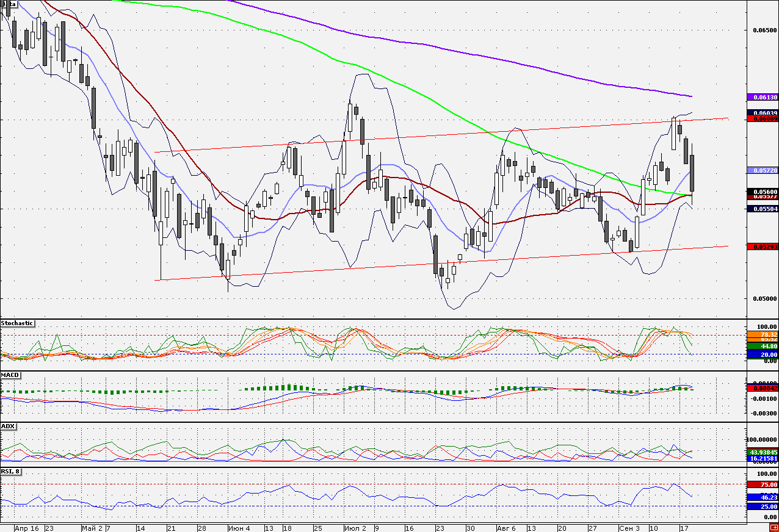The width and height of the screenshot is (779, 532).
Task: Click the red arrow icon at chart bottom-right corner
Action: pyautogui.click(x=774, y=527)
